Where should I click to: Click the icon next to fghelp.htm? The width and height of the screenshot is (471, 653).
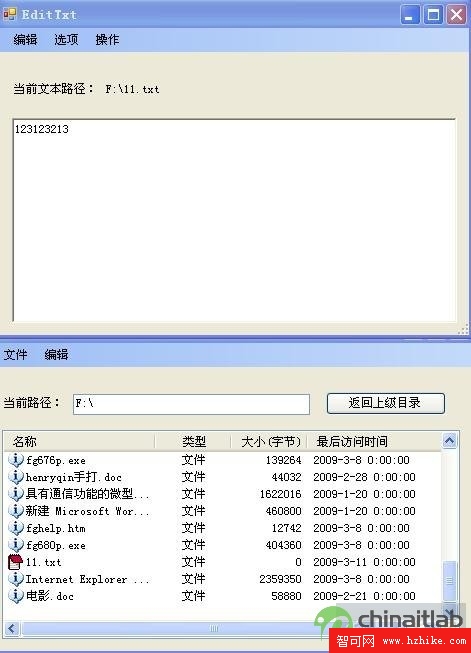(x=15, y=528)
